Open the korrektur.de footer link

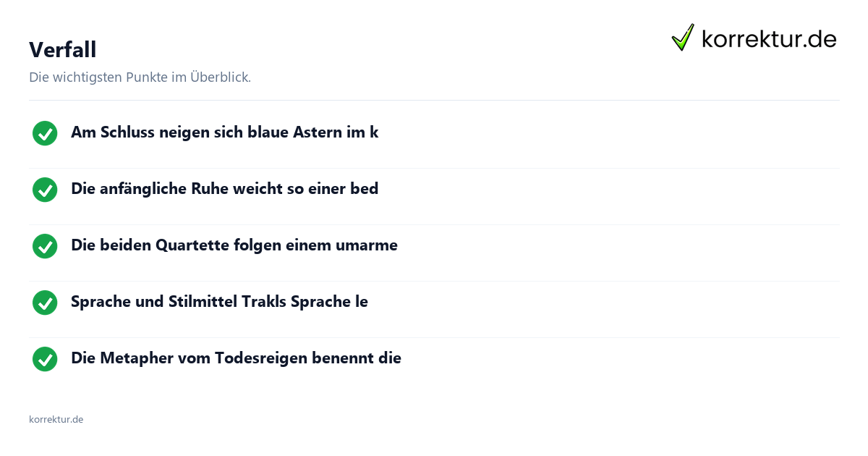point(56,419)
